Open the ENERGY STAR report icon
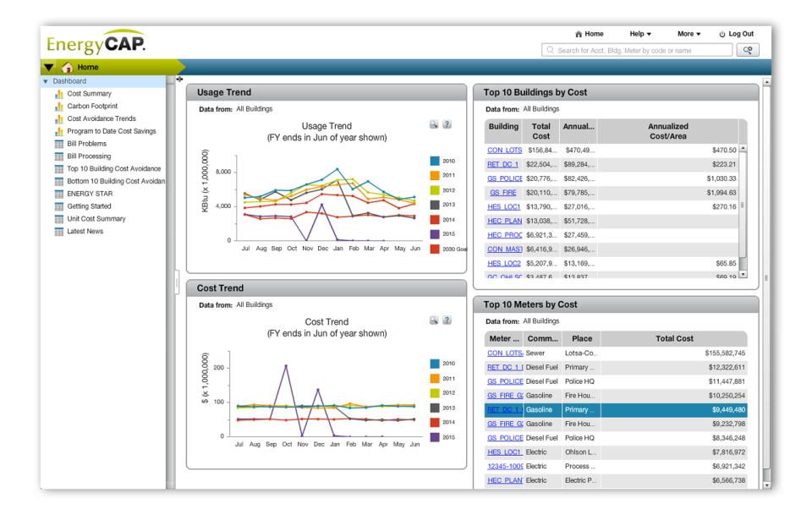 pos(59,194)
